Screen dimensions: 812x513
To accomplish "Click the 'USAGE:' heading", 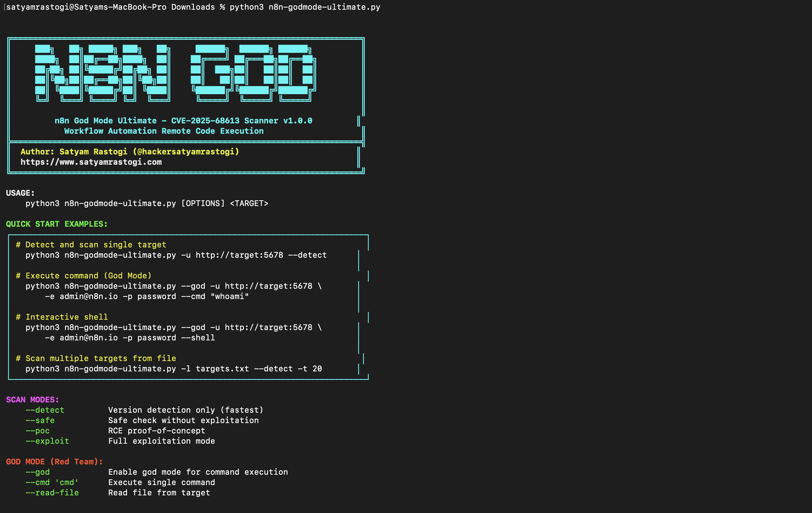I will (x=20, y=193).
